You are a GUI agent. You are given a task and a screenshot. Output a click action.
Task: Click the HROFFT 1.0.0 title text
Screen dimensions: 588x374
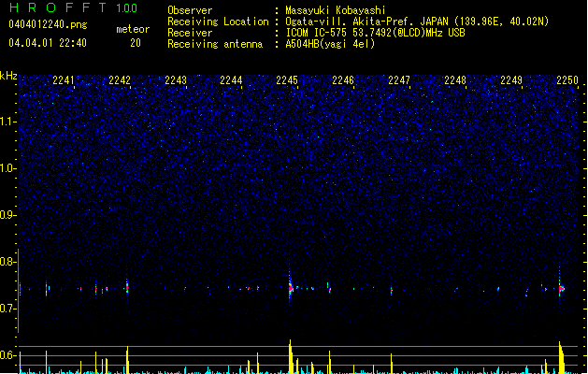click(73, 7)
